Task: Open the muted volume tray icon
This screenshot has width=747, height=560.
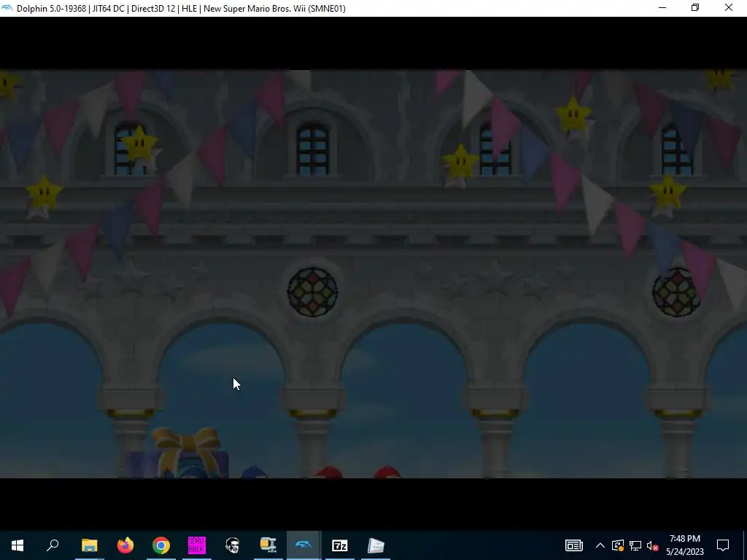Action: click(653, 545)
